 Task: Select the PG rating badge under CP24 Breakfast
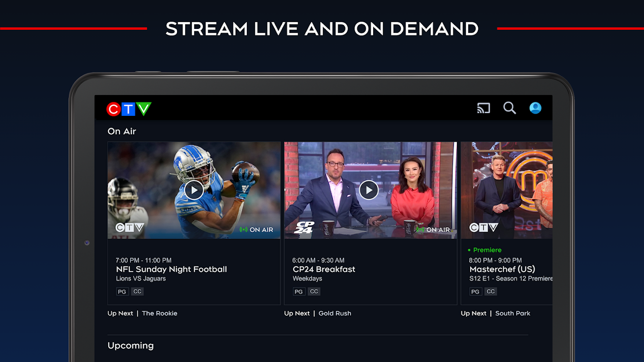(x=298, y=291)
